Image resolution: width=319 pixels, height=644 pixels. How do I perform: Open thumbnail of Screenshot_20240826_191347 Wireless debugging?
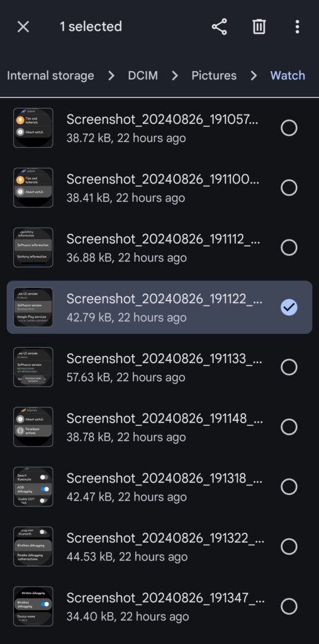[x=33, y=606]
